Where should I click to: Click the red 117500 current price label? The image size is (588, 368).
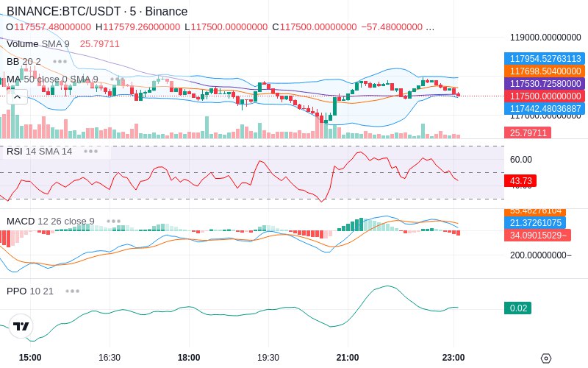click(545, 96)
